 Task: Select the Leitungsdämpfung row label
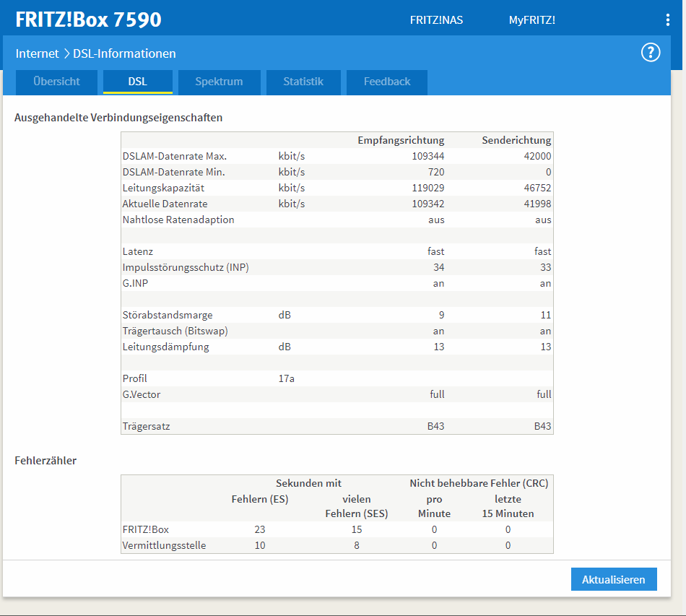tap(166, 347)
